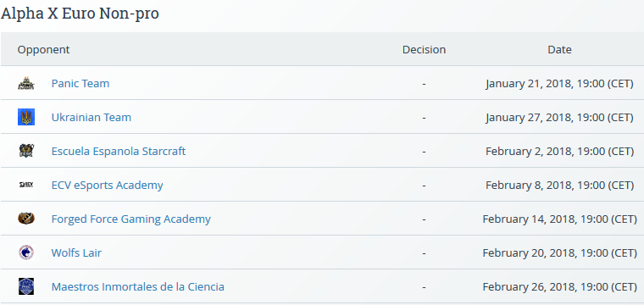The image size is (644, 305).
Task: Click the Opponent column header
Action: [43, 50]
